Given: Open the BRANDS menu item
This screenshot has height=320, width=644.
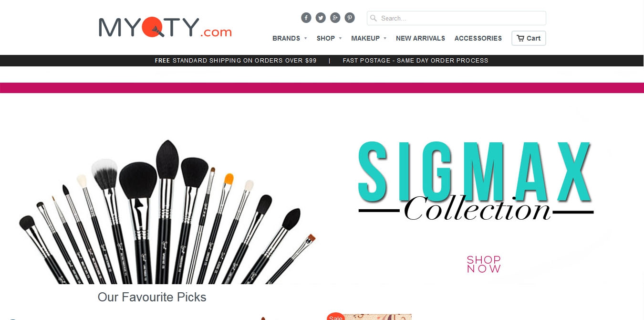Looking at the screenshot, I should coord(286,38).
